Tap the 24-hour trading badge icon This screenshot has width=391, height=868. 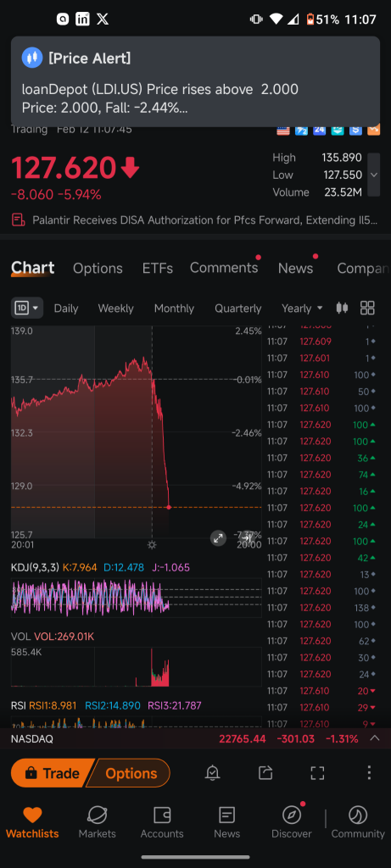coord(319,131)
